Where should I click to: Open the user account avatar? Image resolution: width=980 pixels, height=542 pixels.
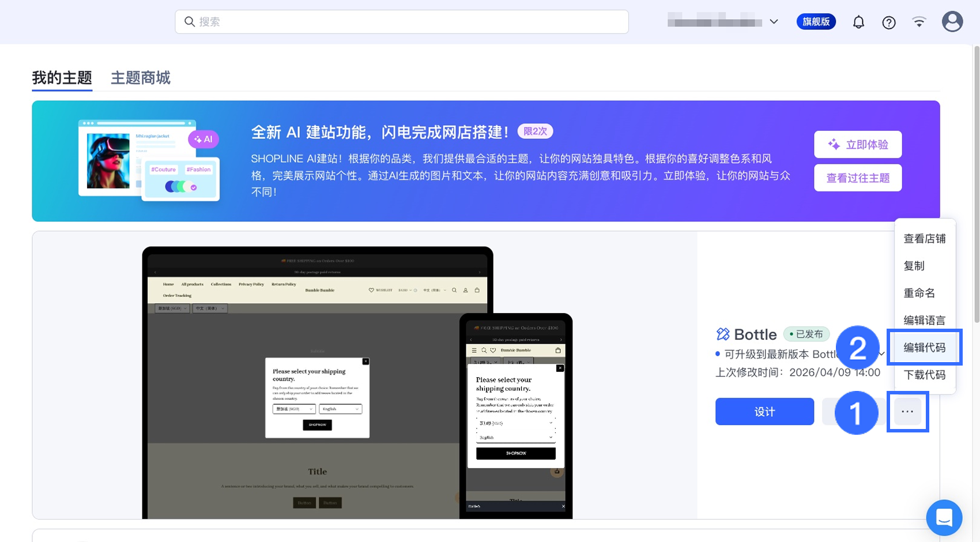point(952,22)
